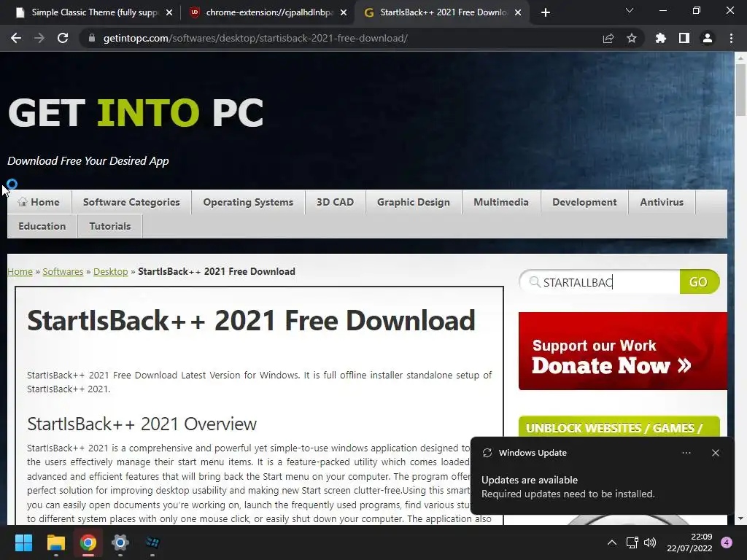The height and width of the screenshot is (560, 747).
Task: Click the address bar URL
Action: coord(255,38)
